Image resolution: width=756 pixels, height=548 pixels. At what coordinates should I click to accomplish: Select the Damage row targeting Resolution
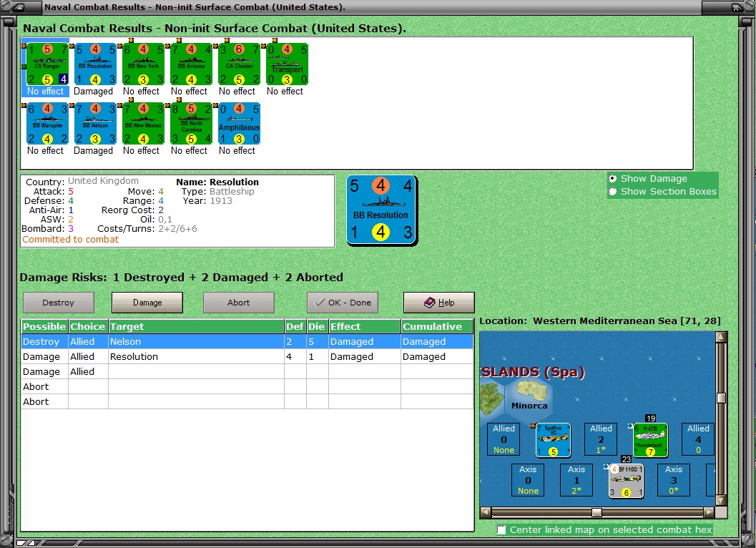pos(247,356)
